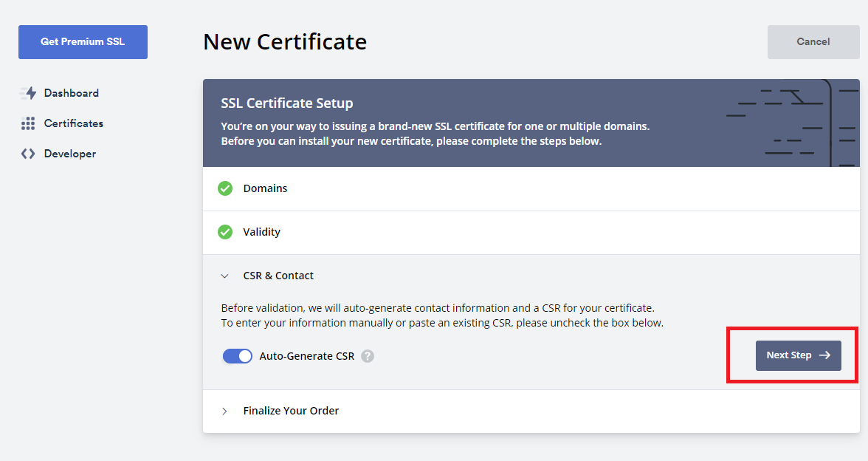The image size is (868, 461).
Task: Click the Get Premium SSL button
Action: click(x=83, y=42)
